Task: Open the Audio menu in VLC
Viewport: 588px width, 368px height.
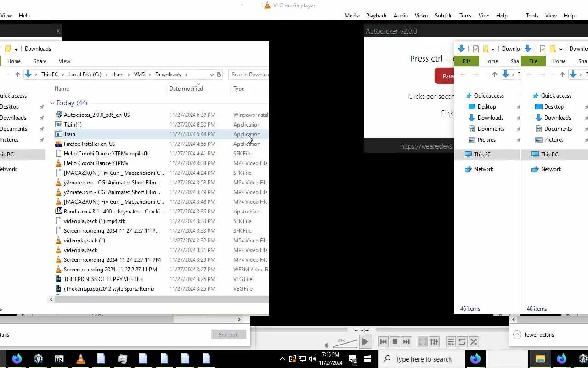Action: [401, 16]
